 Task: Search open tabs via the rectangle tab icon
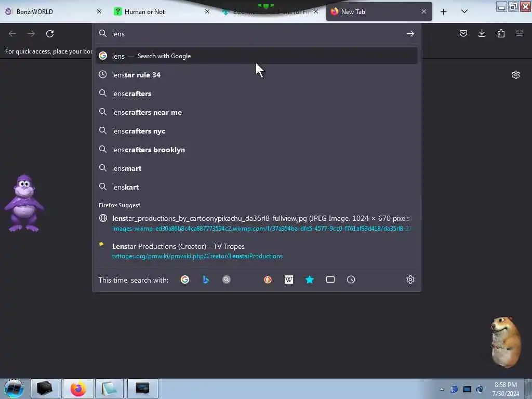330,280
